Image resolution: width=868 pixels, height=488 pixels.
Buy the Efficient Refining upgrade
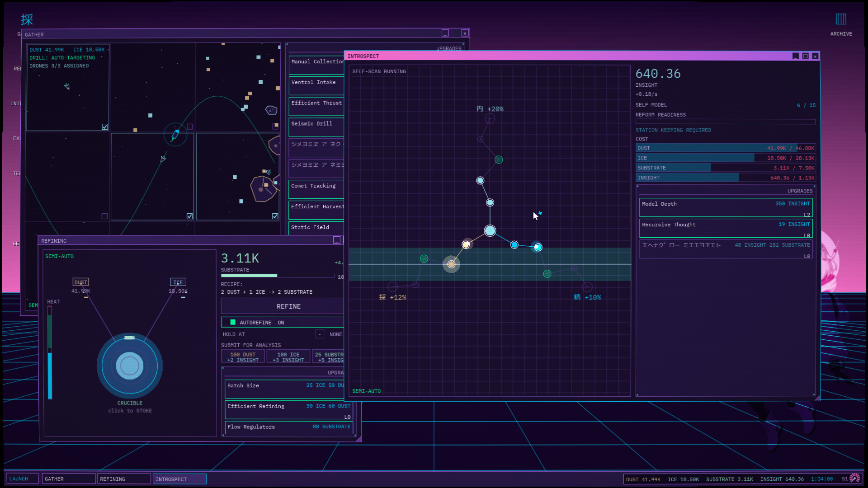[x=288, y=410]
